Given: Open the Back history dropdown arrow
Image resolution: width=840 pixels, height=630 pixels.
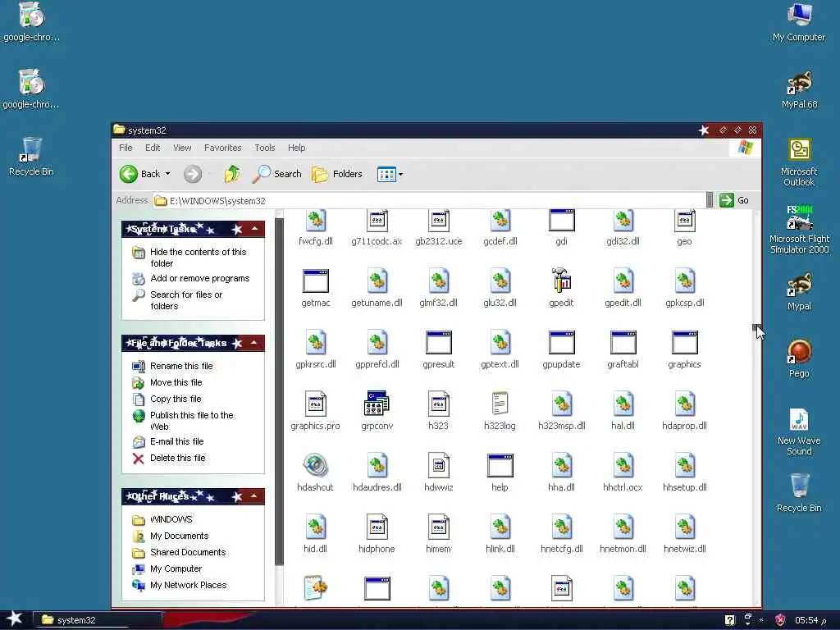Looking at the screenshot, I should click(167, 174).
